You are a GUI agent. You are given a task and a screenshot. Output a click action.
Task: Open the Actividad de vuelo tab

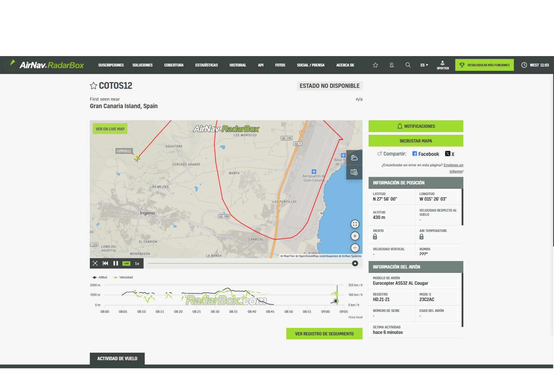pyautogui.click(x=117, y=359)
